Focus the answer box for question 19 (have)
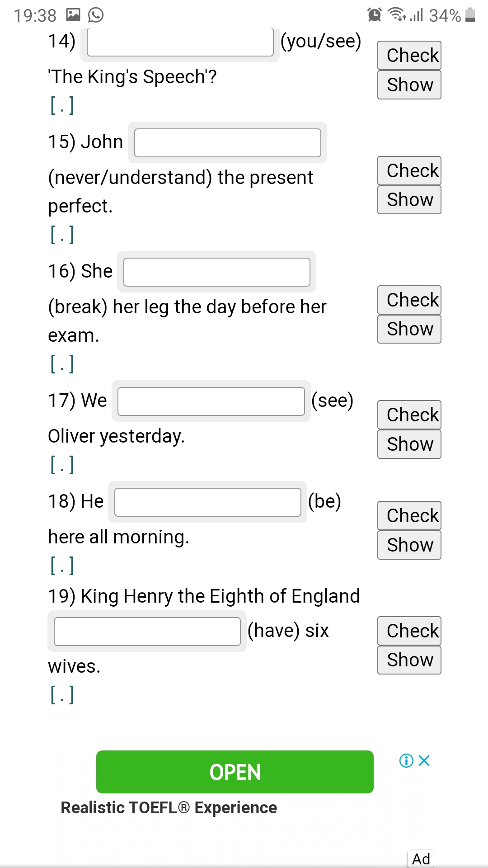Screen dimensions: 488x868 pyautogui.click(x=147, y=632)
